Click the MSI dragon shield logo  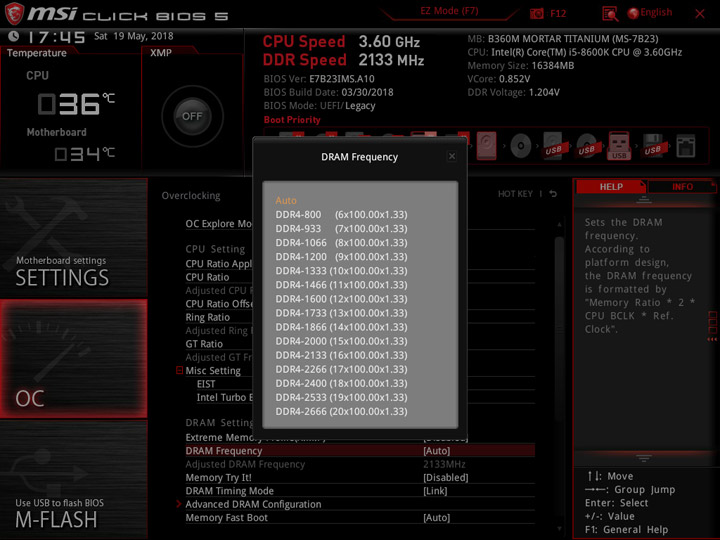click(x=14, y=13)
